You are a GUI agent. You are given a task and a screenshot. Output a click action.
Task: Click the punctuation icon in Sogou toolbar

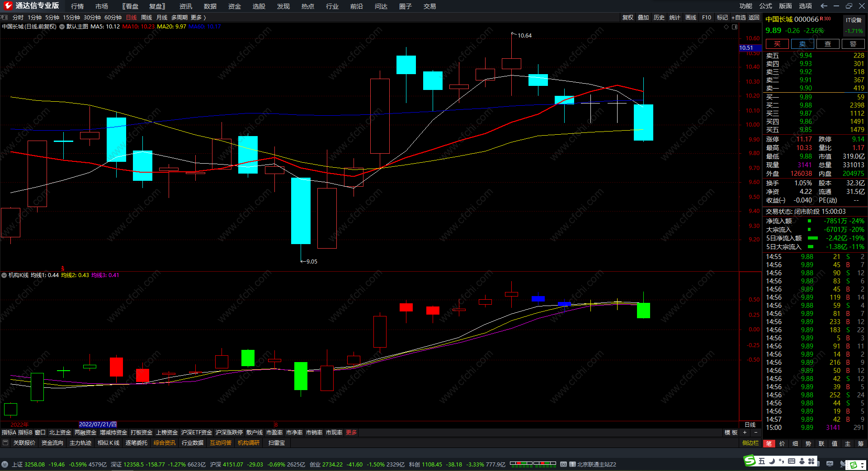[781, 461]
